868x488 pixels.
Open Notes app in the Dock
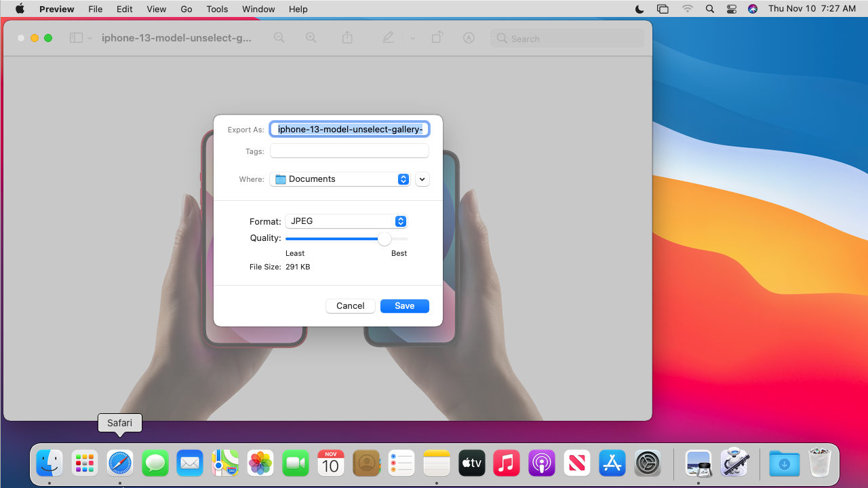pos(437,463)
